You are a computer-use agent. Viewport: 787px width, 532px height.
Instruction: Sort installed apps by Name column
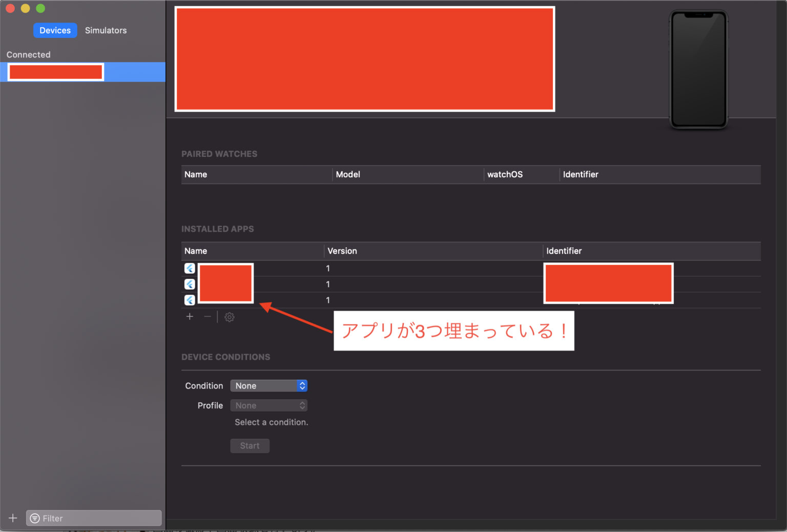point(196,251)
